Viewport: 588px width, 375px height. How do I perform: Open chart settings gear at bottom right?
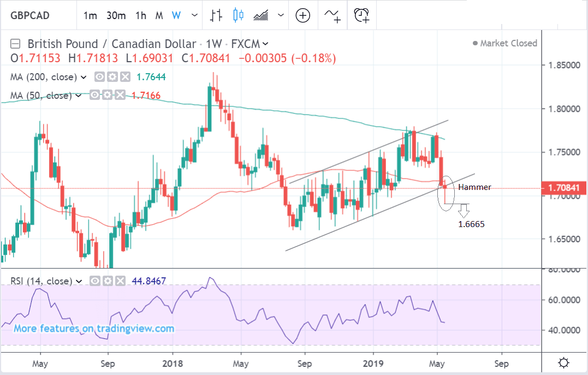coord(564,363)
